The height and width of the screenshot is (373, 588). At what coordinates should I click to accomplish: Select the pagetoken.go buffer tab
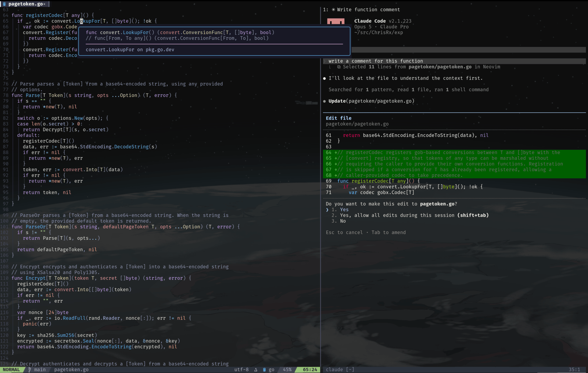[x=24, y=4]
